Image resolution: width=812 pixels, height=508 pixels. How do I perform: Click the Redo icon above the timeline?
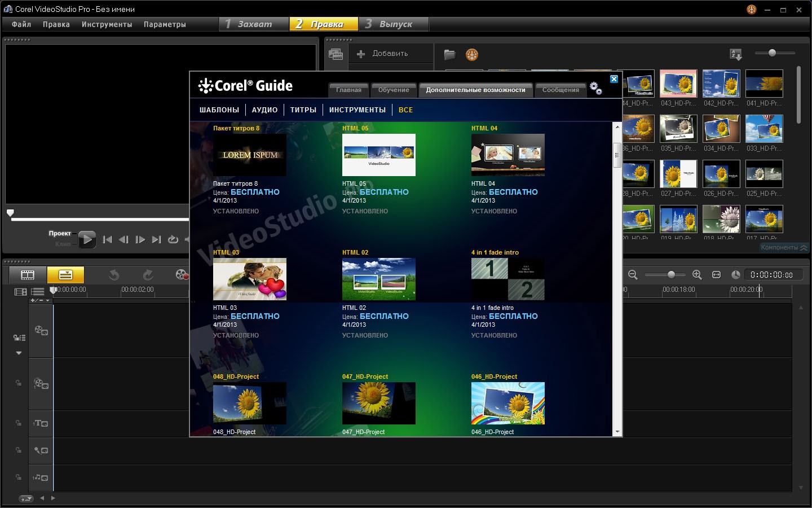point(148,274)
